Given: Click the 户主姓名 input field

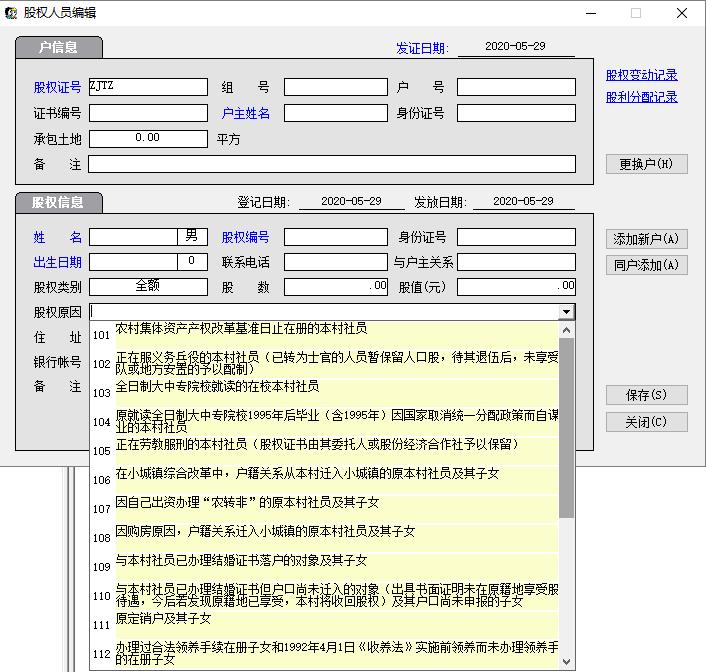Looking at the screenshot, I should 335,113.
